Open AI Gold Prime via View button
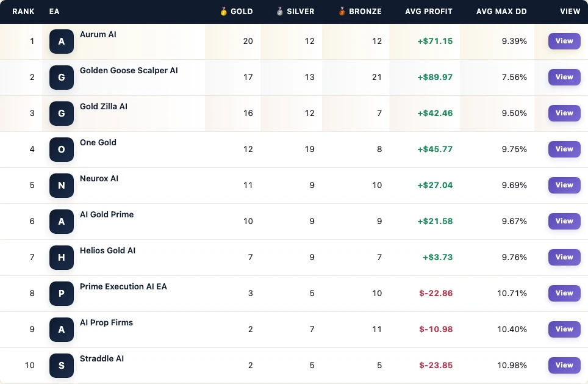 564,221
